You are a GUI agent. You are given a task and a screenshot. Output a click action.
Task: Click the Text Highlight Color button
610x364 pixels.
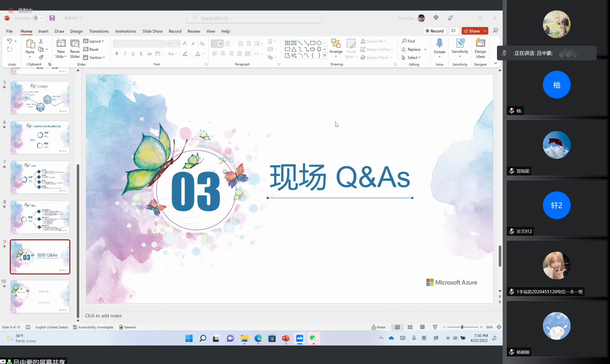point(185,53)
